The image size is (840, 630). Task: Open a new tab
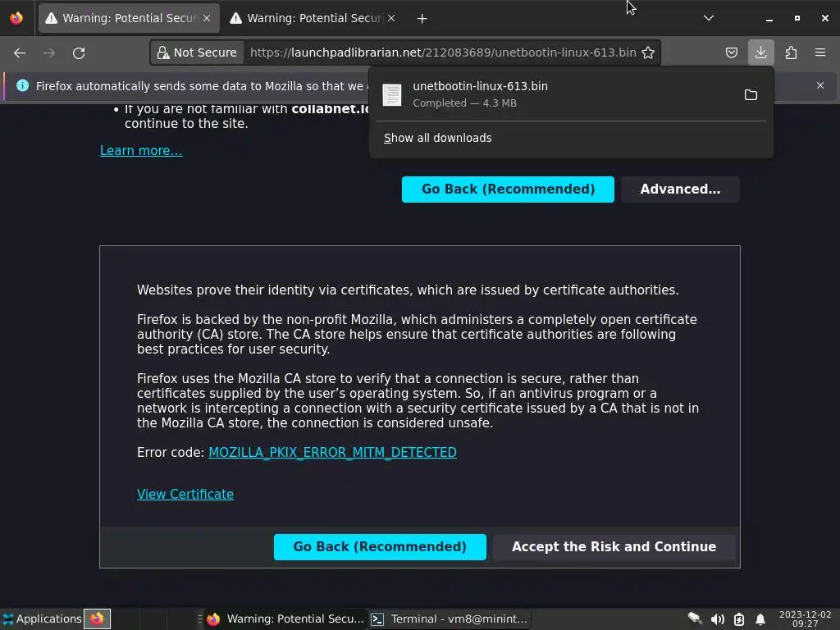[x=422, y=19]
